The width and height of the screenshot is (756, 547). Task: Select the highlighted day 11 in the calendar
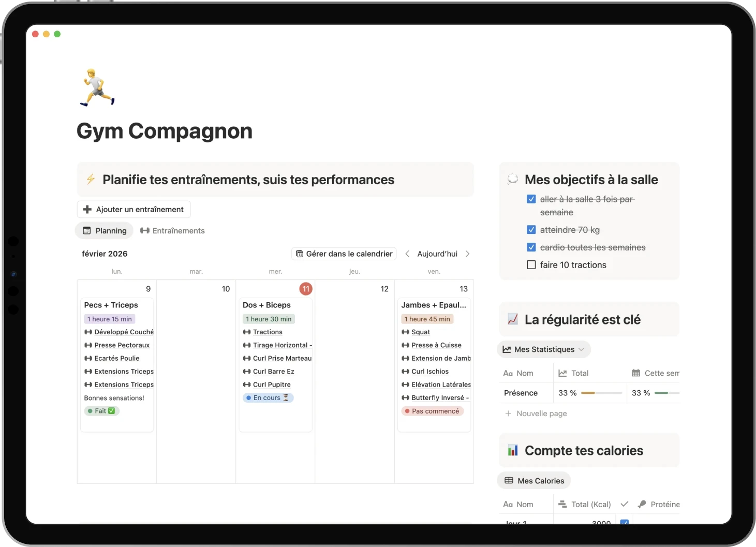click(306, 289)
